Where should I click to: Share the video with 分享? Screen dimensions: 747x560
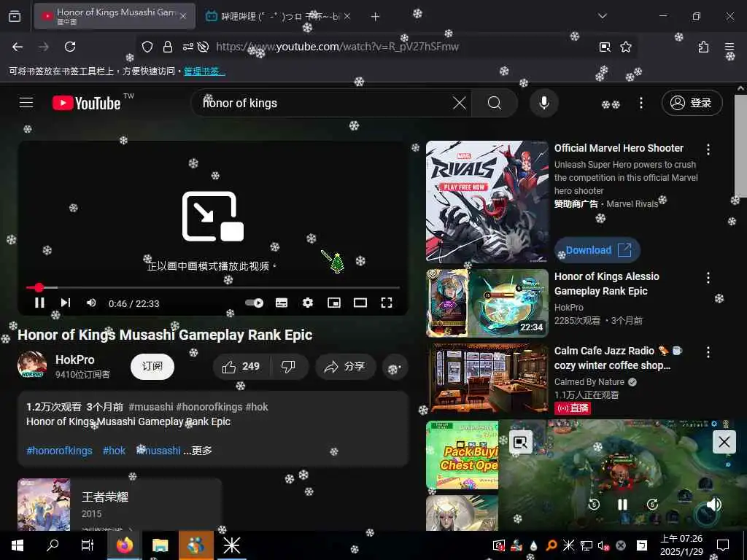click(345, 367)
